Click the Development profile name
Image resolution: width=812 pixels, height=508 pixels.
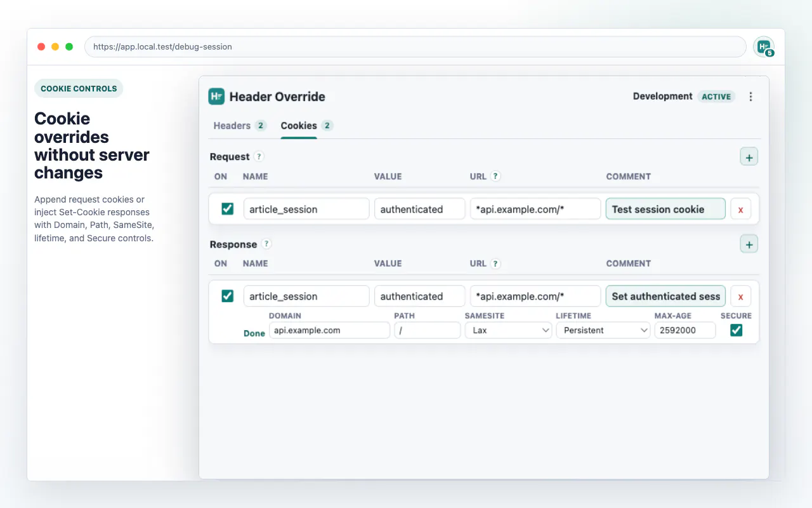pyautogui.click(x=663, y=97)
